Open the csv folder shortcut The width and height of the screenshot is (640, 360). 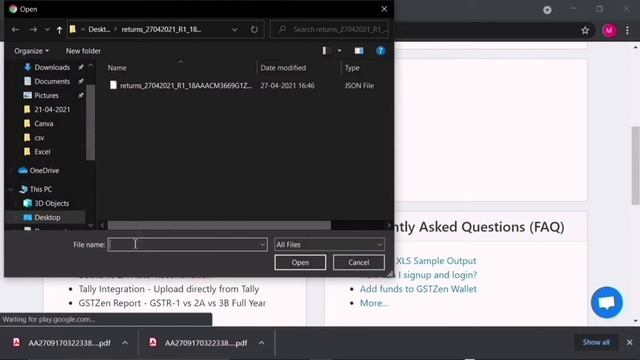39,138
